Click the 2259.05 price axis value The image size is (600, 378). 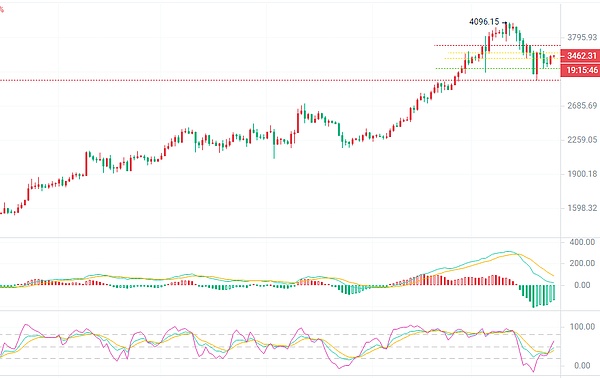582,140
